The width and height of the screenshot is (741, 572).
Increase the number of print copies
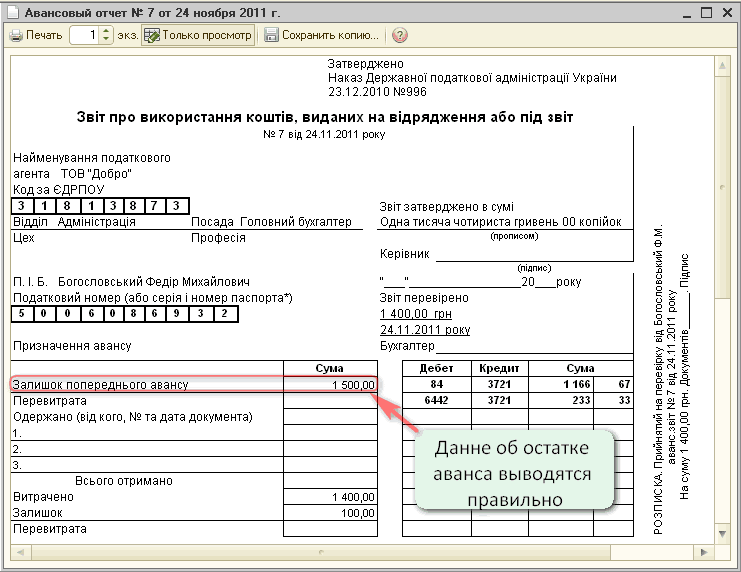107,31
